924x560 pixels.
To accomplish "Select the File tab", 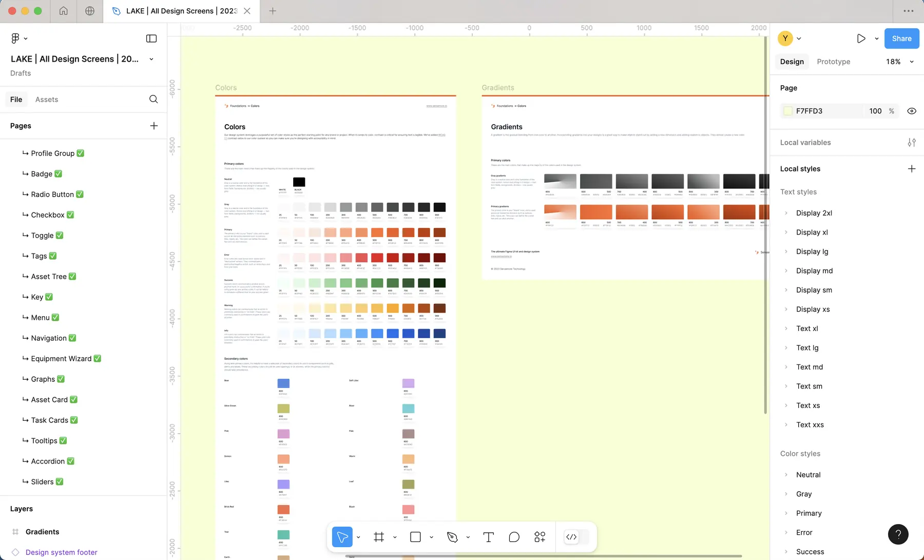I will click(16, 100).
